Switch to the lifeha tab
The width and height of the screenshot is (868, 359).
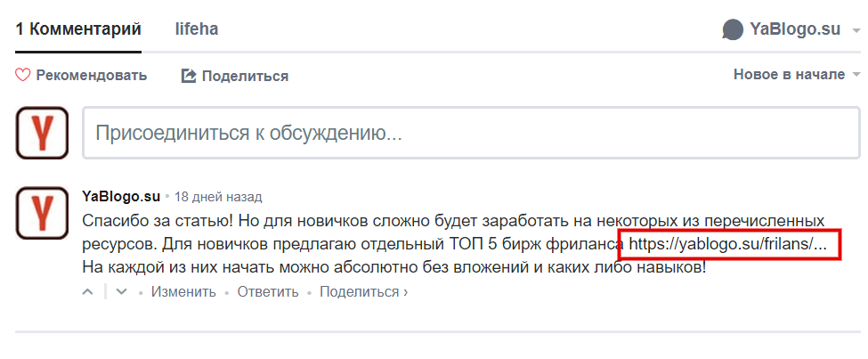click(x=197, y=29)
